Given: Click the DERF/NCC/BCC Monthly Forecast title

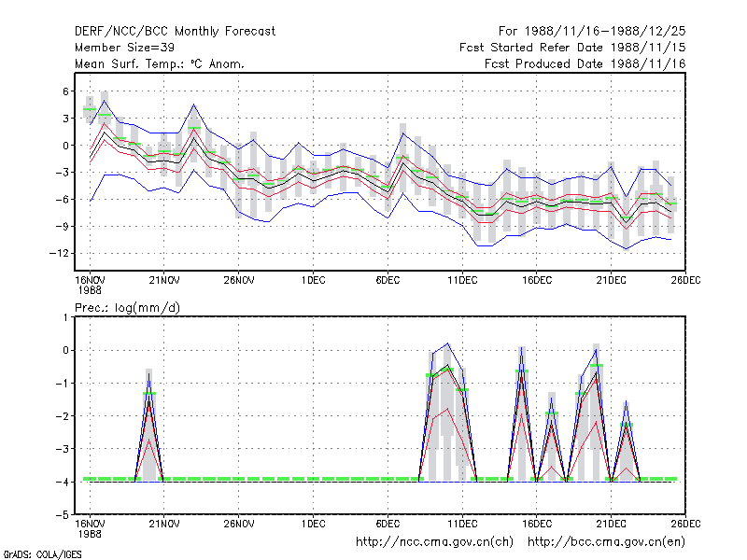Looking at the screenshot, I should [175, 32].
